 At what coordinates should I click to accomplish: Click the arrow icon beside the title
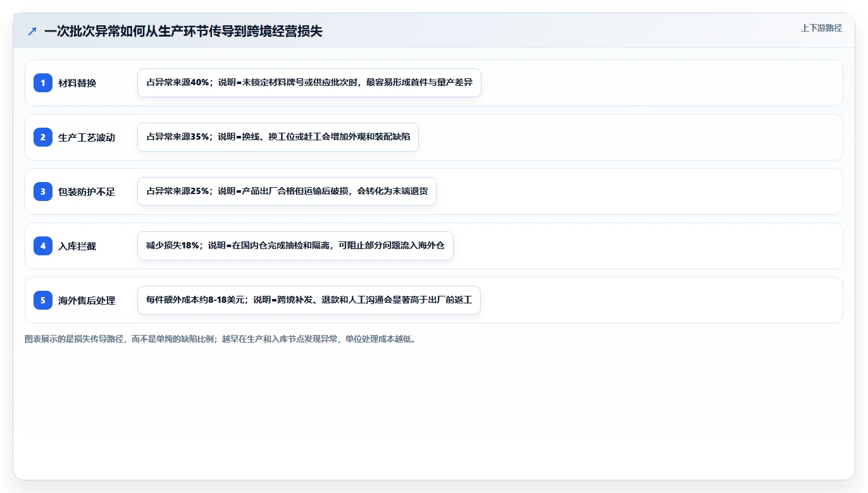point(32,31)
